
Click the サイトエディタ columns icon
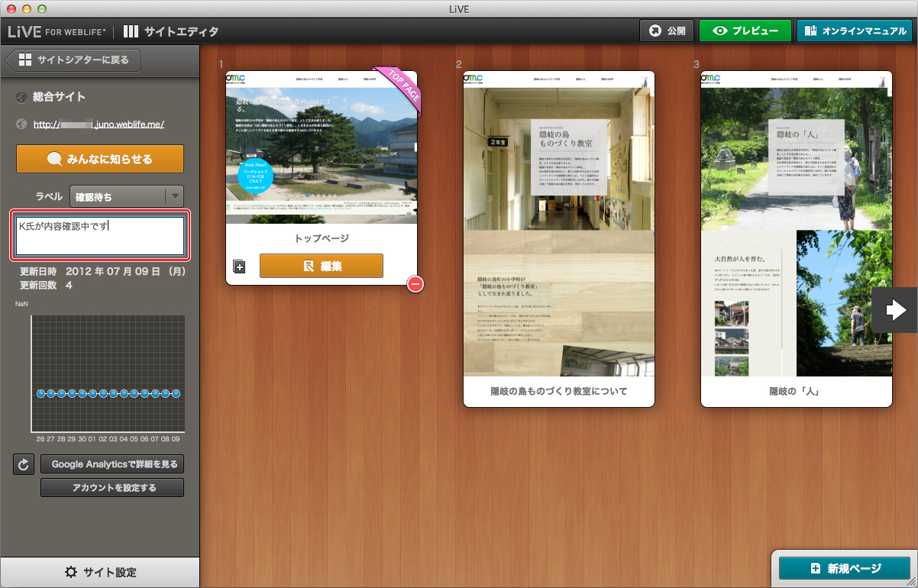(x=131, y=31)
